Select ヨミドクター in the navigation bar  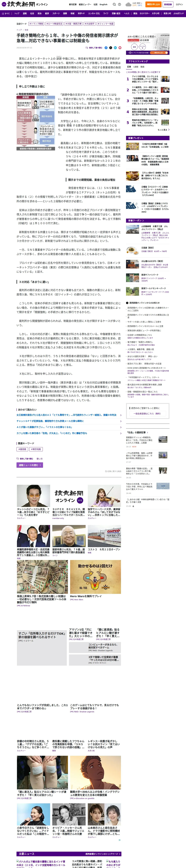[144, 13]
